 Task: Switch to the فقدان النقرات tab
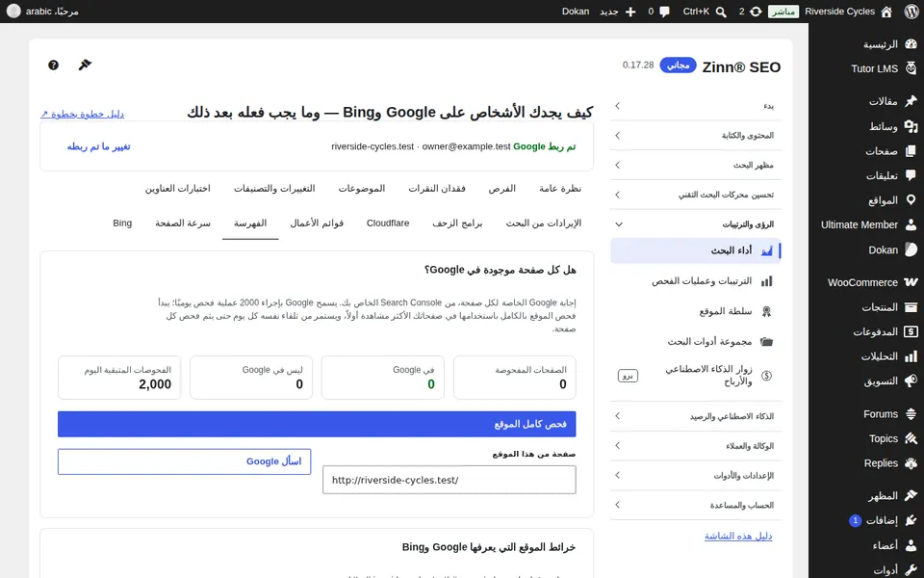[x=437, y=188]
